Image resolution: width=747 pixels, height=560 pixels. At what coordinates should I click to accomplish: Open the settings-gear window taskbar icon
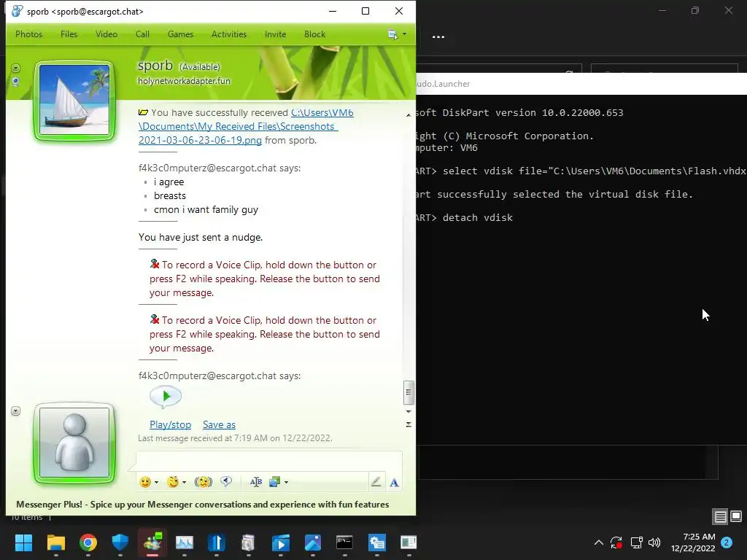[377, 542]
